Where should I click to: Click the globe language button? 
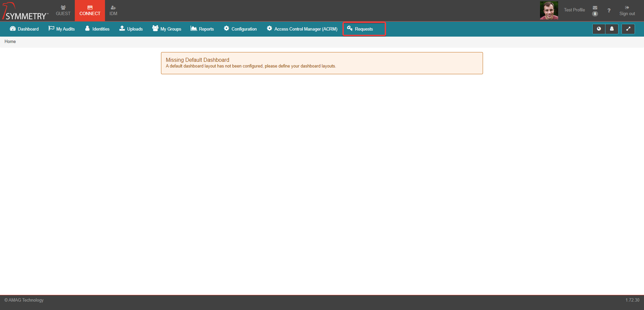[599, 29]
